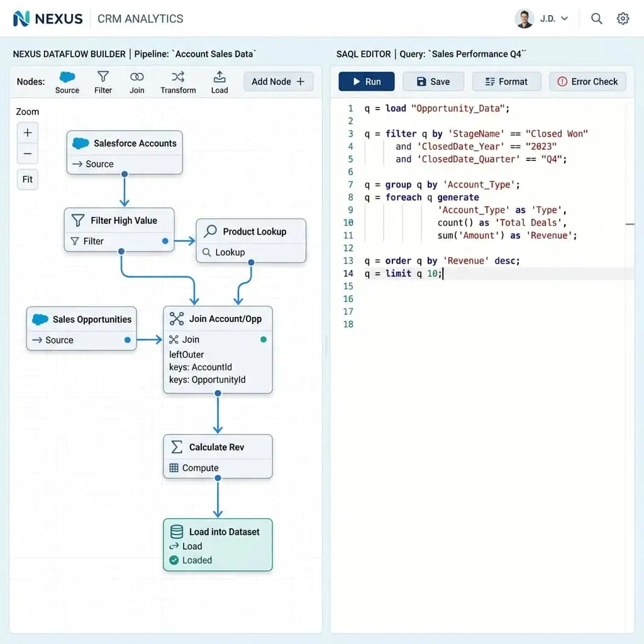Select the Calculate Rev node title
The width and height of the screenshot is (644, 644).
pyautogui.click(x=216, y=447)
